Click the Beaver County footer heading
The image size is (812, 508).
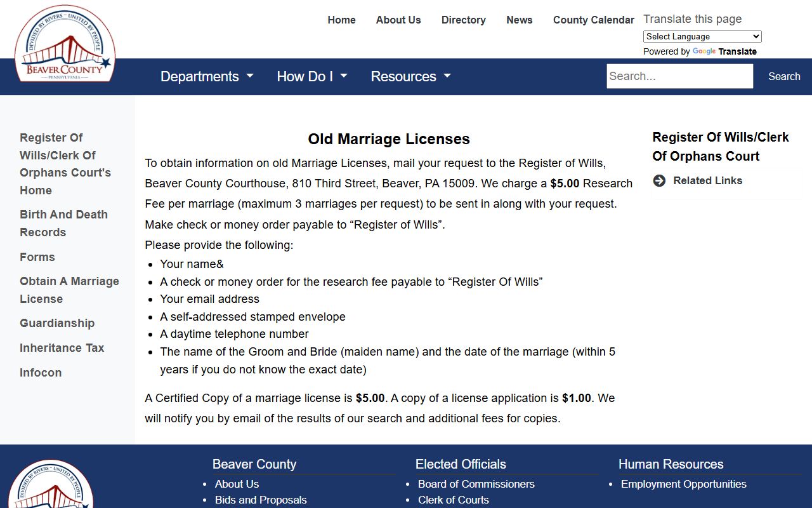click(x=254, y=464)
